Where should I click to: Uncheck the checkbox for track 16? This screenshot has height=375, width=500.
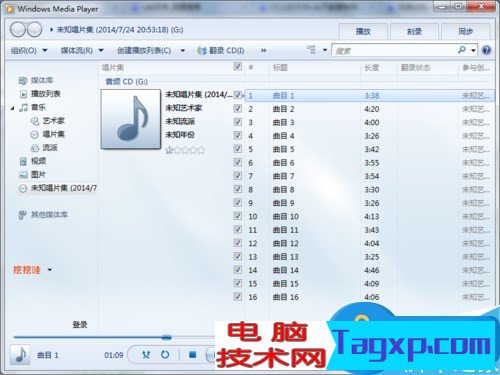click(x=238, y=296)
